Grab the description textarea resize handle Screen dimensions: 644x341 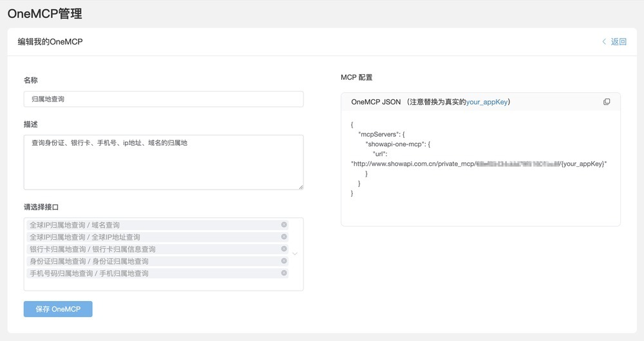(300, 187)
